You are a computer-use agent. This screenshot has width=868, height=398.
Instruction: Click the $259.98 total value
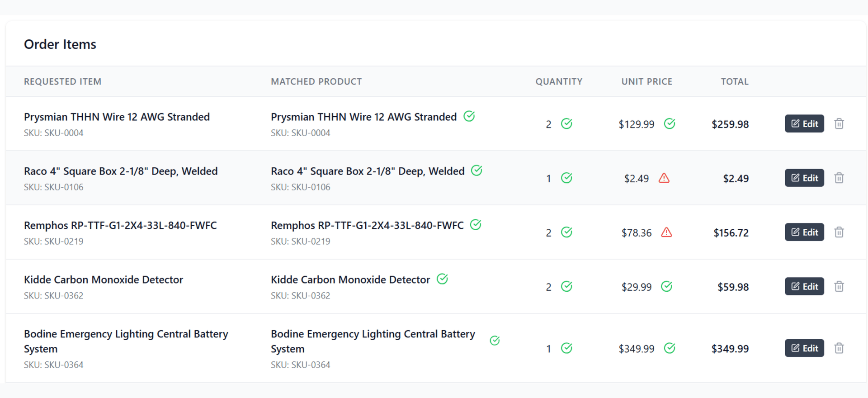click(730, 124)
